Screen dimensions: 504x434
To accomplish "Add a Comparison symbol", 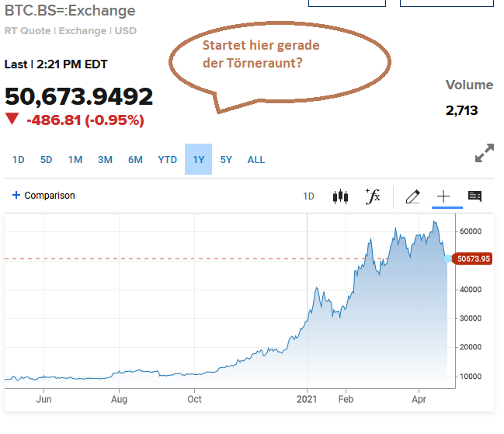I will 43,196.
